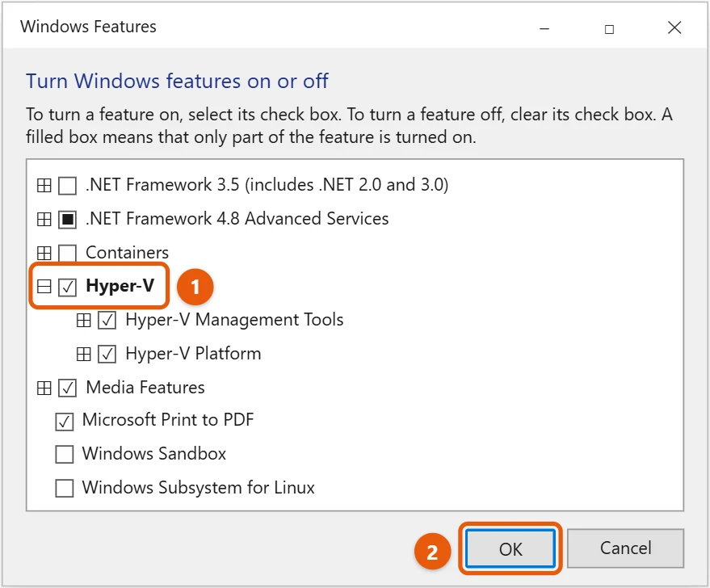Uncheck Microsoft Print to PDF checkbox
Viewport: 710px width, 588px height.
[65, 422]
